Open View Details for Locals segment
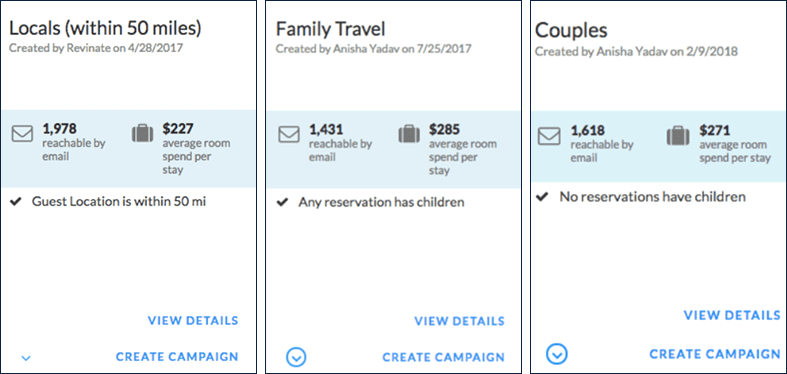This screenshot has width=787, height=374. click(x=193, y=320)
